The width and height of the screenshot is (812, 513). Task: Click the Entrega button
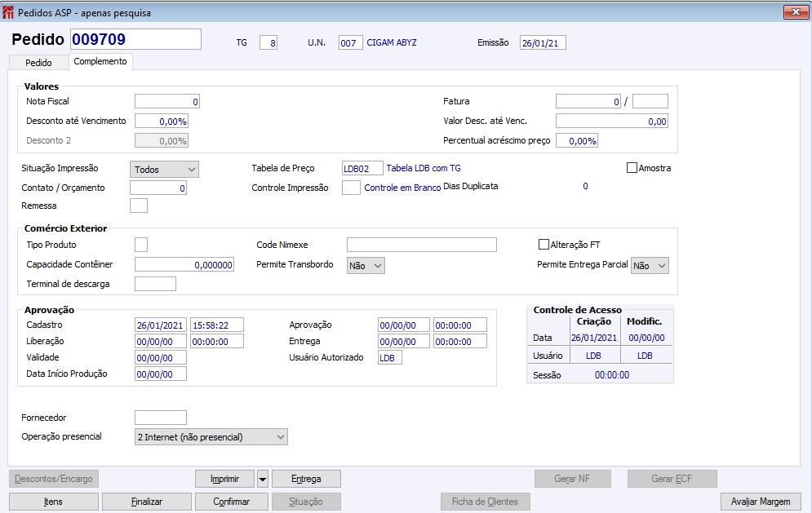click(306, 479)
